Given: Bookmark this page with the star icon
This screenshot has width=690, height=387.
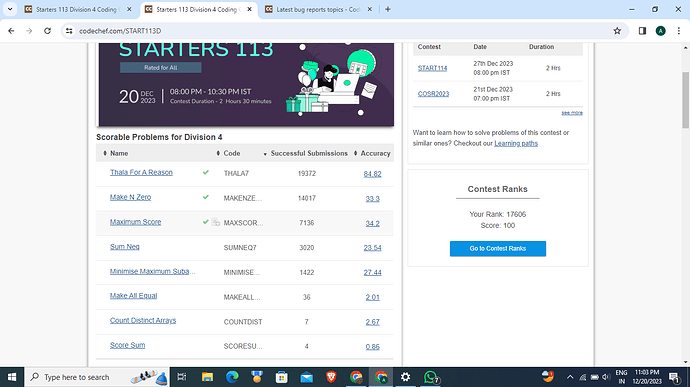Looking at the screenshot, I should click(617, 31).
